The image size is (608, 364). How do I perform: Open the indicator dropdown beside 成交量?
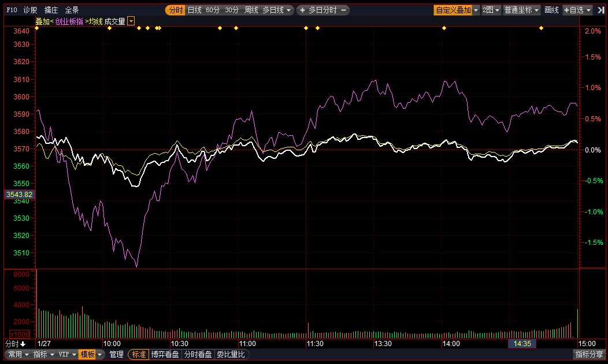(x=131, y=21)
